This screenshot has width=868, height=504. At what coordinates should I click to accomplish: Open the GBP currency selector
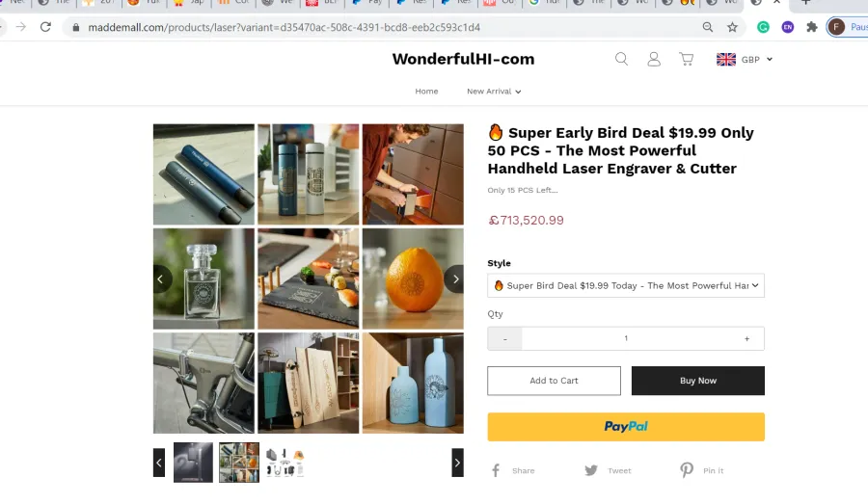tap(744, 59)
